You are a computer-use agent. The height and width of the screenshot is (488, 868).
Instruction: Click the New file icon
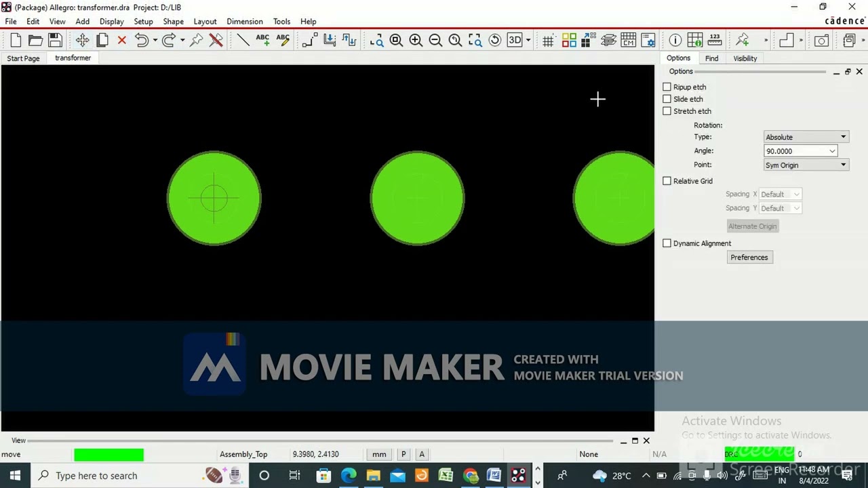pos(16,41)
